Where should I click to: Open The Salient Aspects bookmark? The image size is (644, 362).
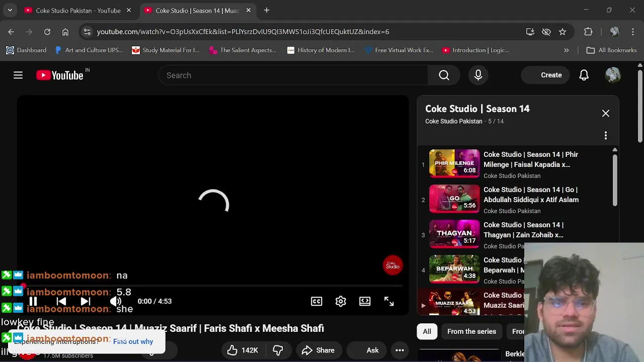(x=243, y=50)
